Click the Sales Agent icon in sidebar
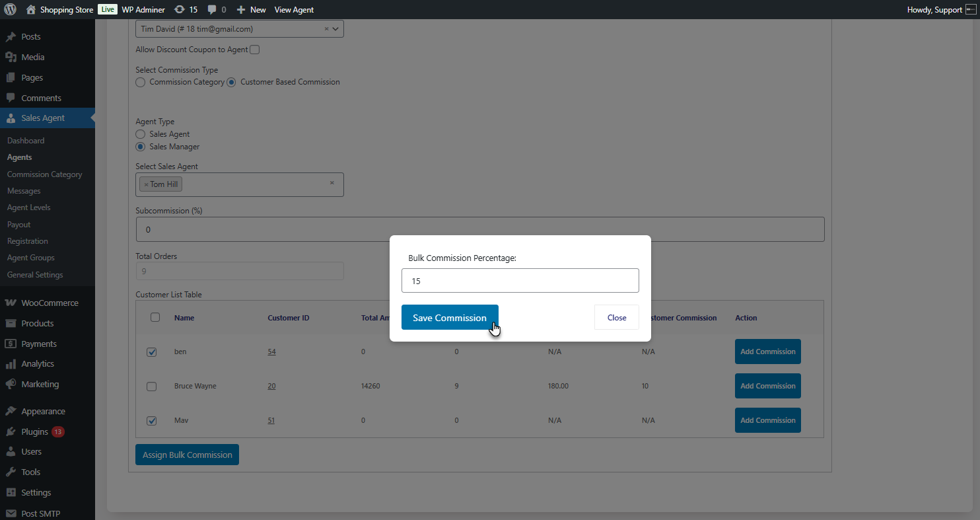The image size is (980, 520). (11, 118)
